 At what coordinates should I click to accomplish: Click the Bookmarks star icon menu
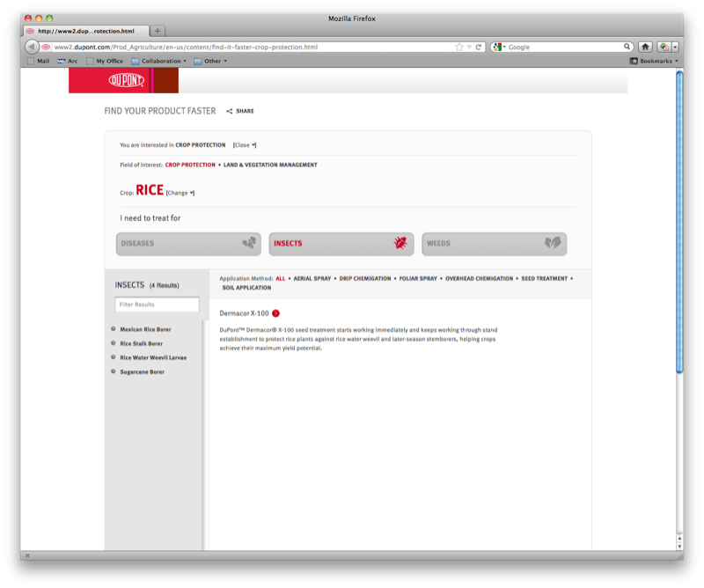tap(653, 61)
